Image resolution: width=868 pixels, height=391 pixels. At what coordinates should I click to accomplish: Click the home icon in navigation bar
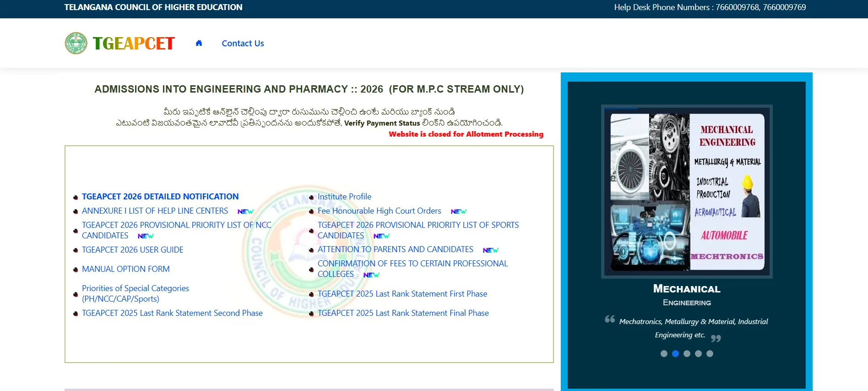[x=199, y=43]
